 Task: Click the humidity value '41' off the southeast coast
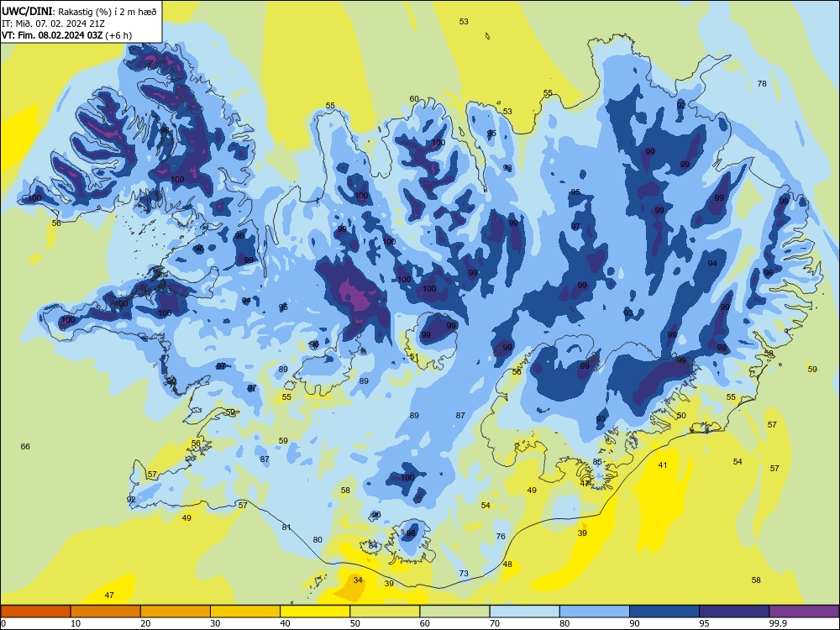pos(663,465)
